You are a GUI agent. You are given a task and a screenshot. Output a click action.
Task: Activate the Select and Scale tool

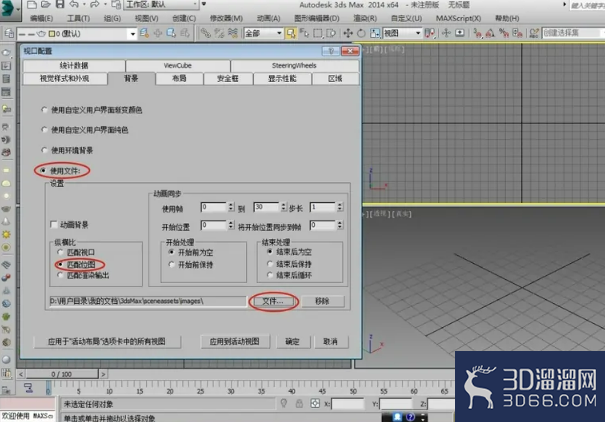coord(375,34)
